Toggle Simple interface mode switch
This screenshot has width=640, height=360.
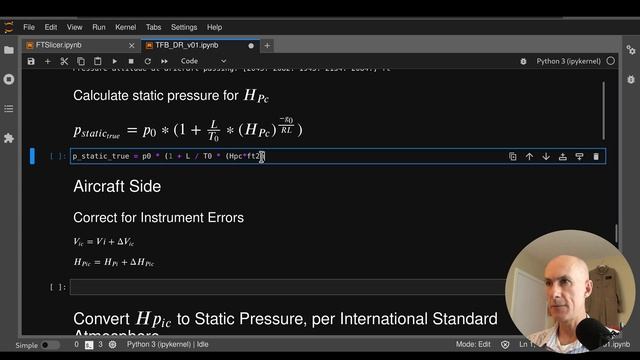coord(50,345)
